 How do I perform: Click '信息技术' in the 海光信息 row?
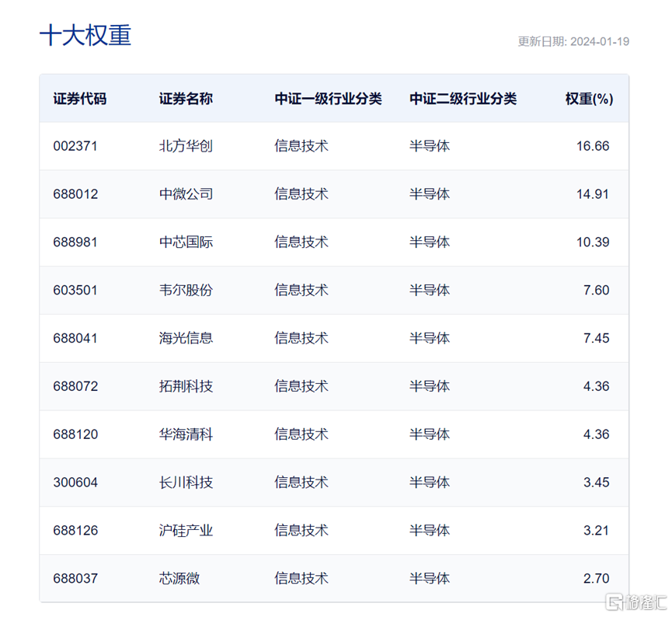(301, 338)
